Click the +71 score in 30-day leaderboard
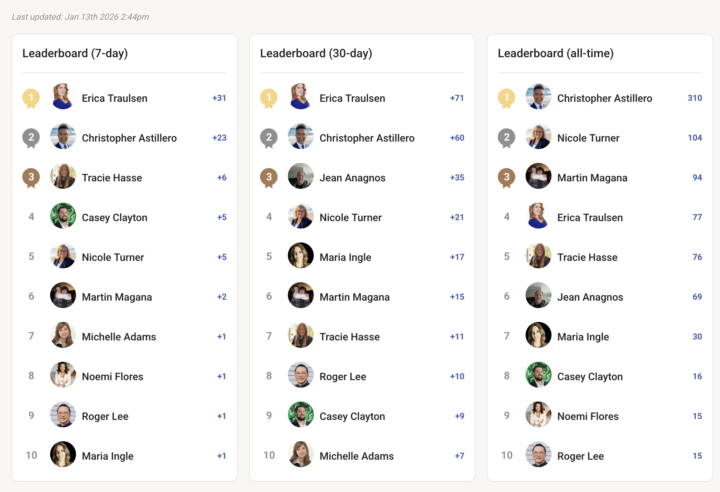Viewport: 720px width, 492px height. click(457, 98)
